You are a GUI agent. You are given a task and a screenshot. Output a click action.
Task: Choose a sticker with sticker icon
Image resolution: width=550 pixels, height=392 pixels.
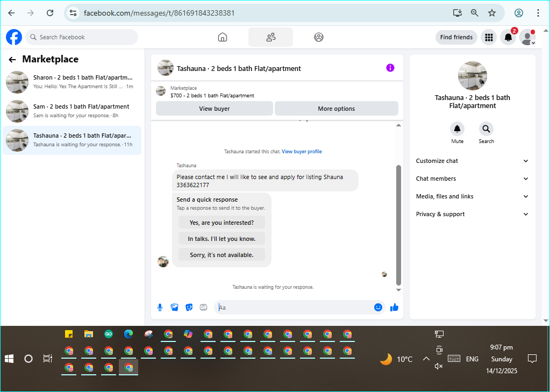pos(189,308)
